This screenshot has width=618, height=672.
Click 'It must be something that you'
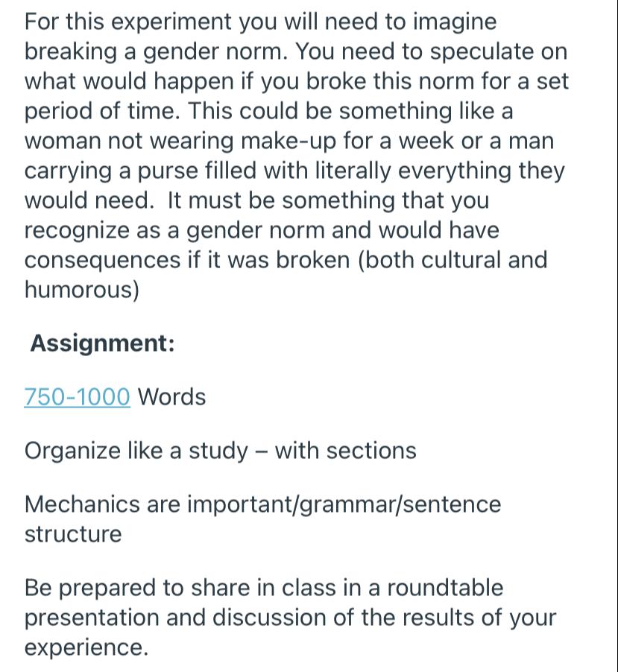[x=328, y=200]
